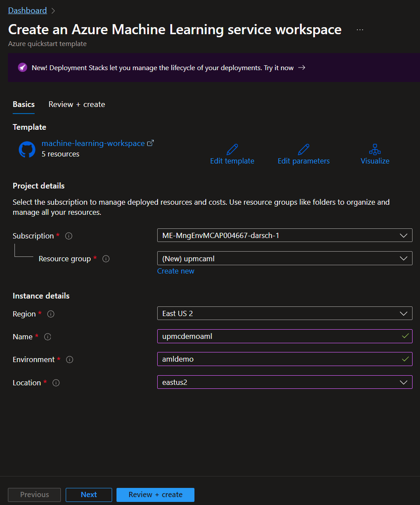Click the 'Azure quickstart template' subtitle
420x505 pixels.
click(47, 44)
